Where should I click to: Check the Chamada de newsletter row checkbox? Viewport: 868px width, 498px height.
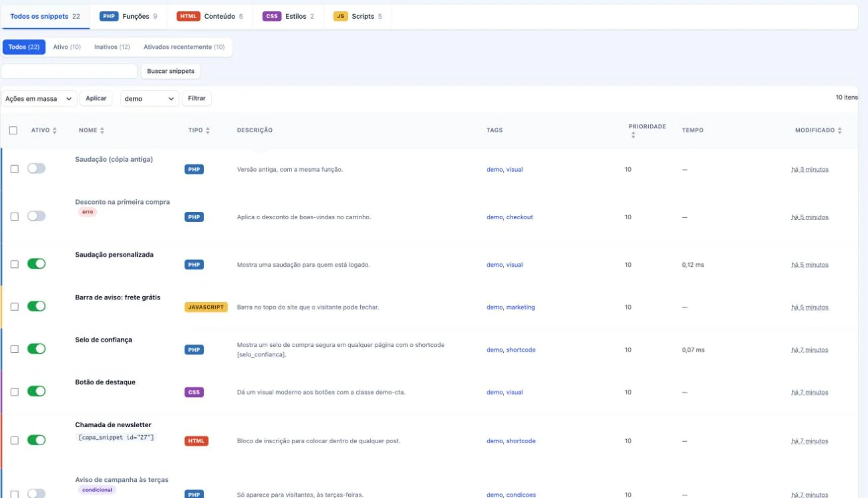(14, 441)
